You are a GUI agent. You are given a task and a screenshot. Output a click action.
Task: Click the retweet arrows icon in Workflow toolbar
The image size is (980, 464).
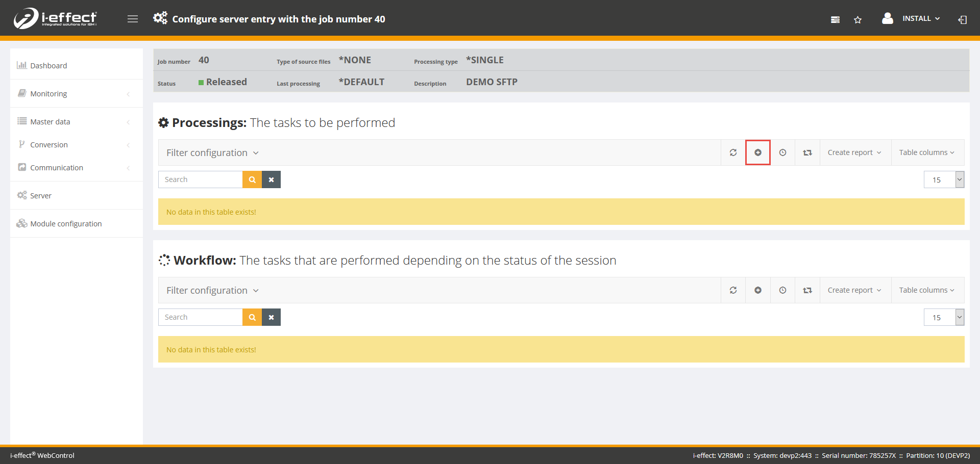coord(807,290)
